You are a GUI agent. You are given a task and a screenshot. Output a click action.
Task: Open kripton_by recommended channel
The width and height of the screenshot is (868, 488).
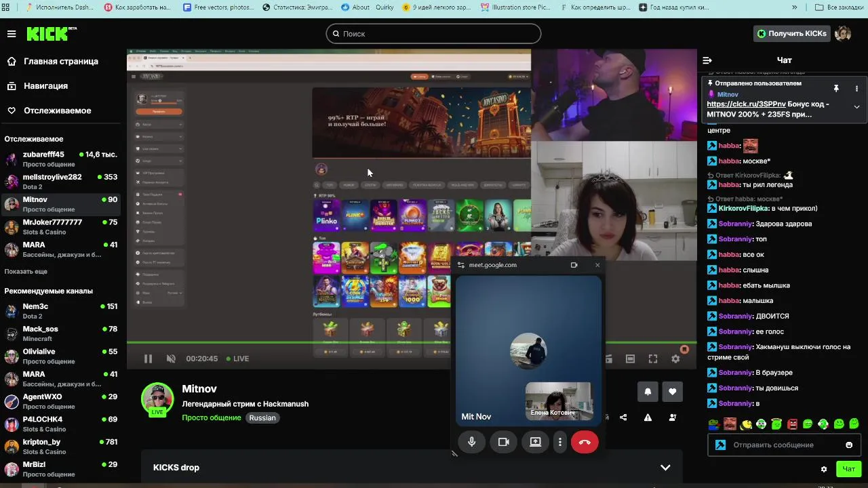(x=61, y=447)
